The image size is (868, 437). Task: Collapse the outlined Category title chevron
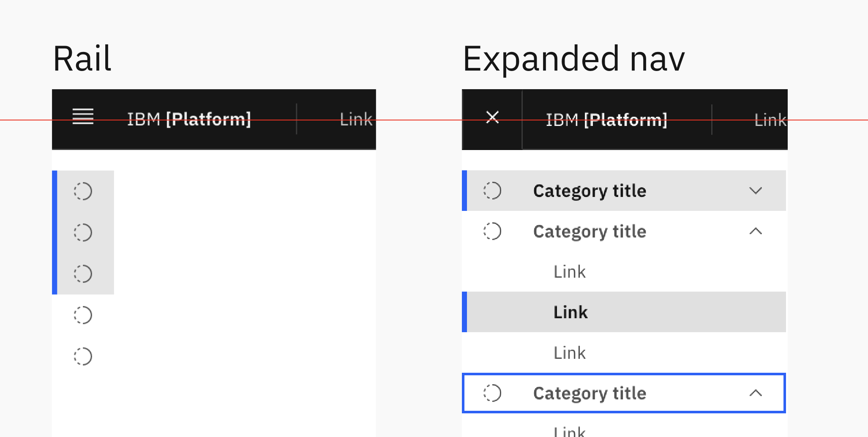756,393
